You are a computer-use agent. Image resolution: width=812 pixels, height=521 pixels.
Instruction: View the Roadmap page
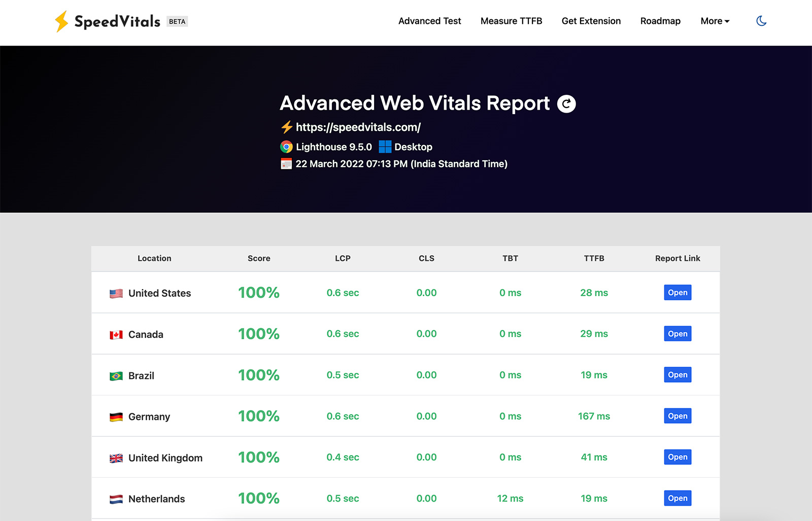click(660, 21)
